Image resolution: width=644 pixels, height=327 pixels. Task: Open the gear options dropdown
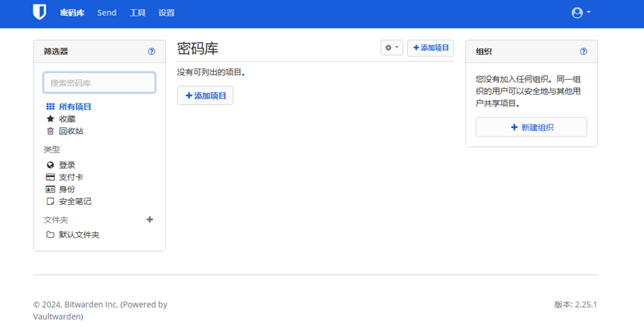pos(392,48)
